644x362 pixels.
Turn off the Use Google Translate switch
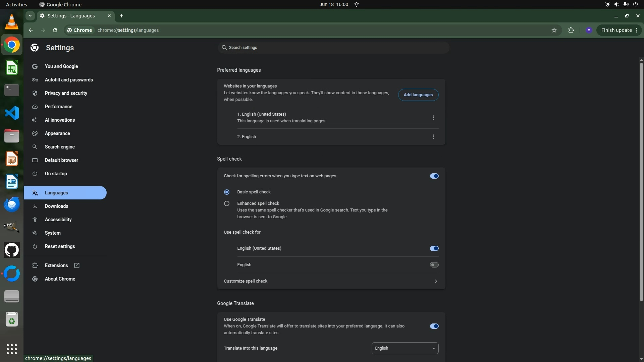pos(434,326)
